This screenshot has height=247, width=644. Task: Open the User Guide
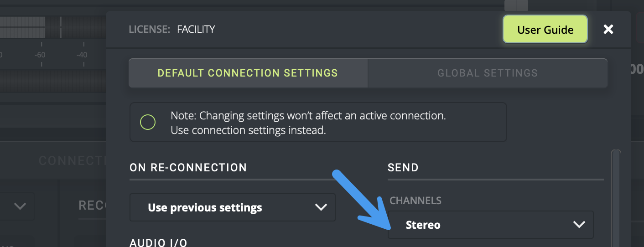pos(545,30)
